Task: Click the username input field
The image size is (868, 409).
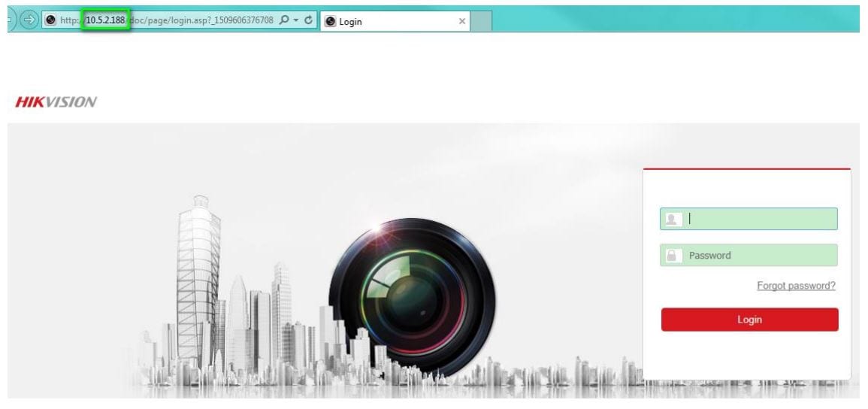Action: click(749, 220)
